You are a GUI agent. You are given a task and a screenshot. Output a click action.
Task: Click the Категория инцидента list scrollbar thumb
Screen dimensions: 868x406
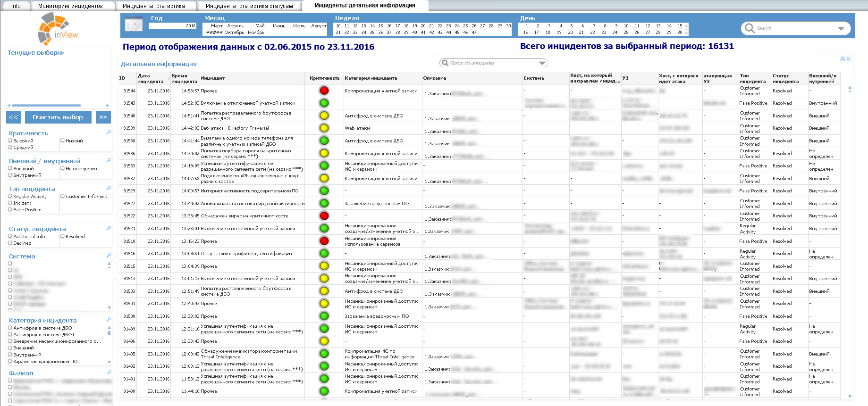(109, 333)
